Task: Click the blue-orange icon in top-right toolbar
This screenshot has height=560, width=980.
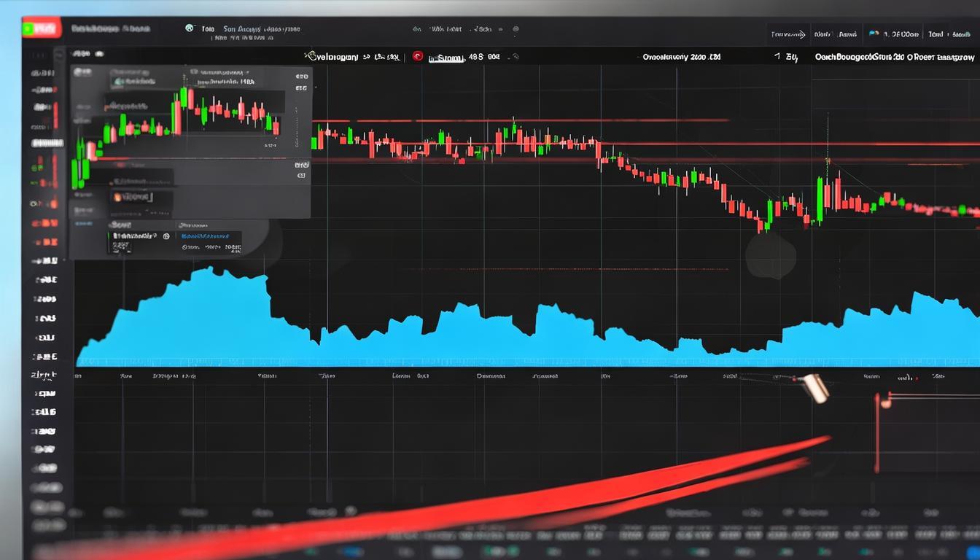Action: pyautogui.click(x=874, y=34)
